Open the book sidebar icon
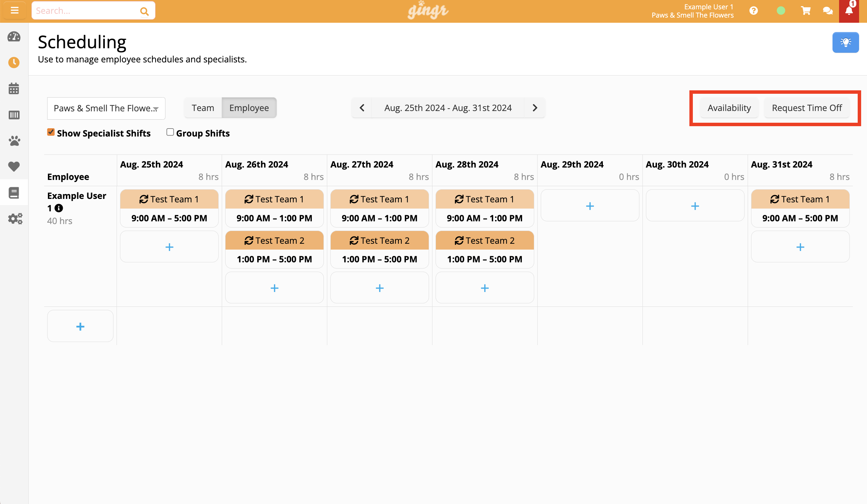This screenshot has width=867, height=504. [x=14, y=193]
